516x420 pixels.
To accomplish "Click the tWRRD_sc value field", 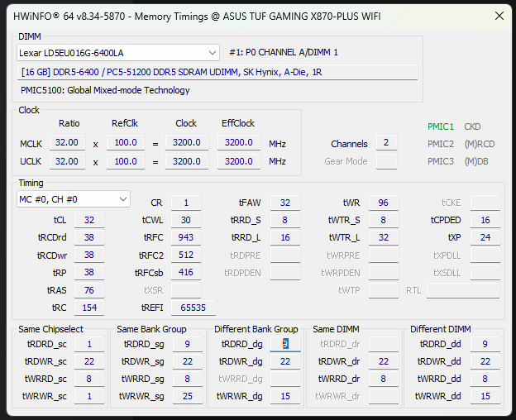I will (89, 379).
